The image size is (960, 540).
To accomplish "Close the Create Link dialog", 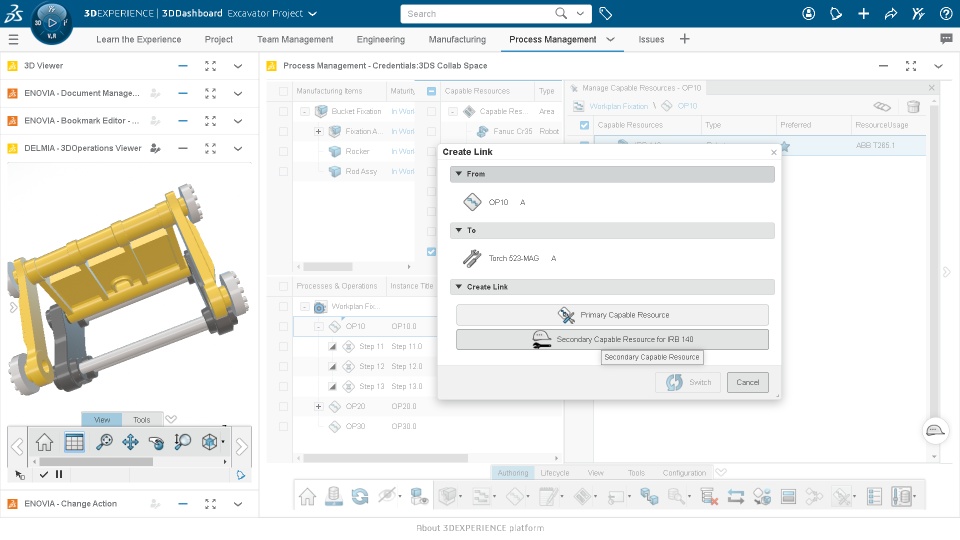I will [774, 152].
